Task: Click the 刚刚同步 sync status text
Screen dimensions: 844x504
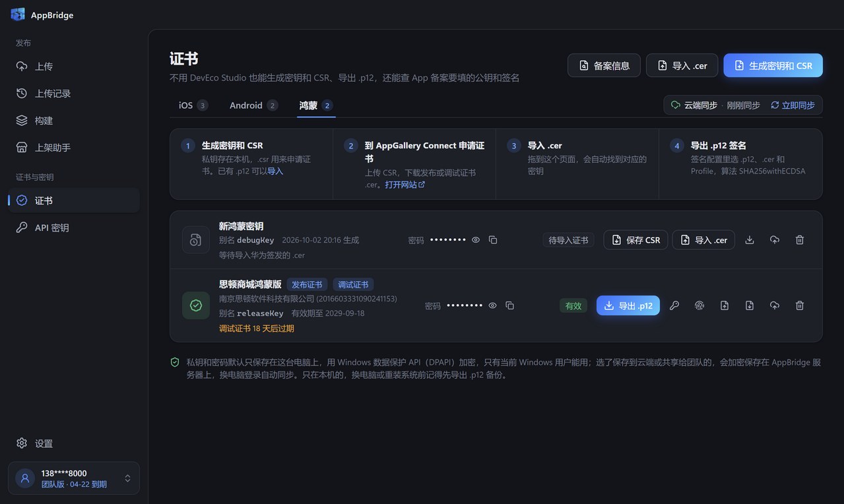Action: click(744, 105)
